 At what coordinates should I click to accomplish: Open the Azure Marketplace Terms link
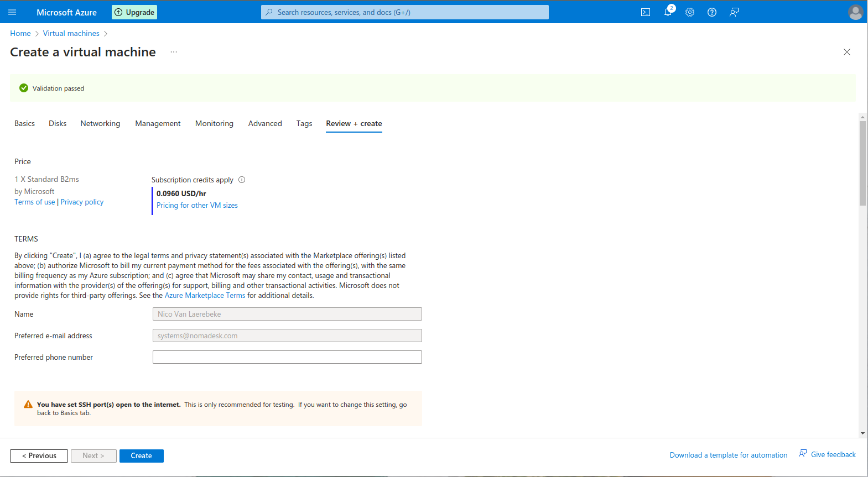pyautogui.click(x=205, y=295)
